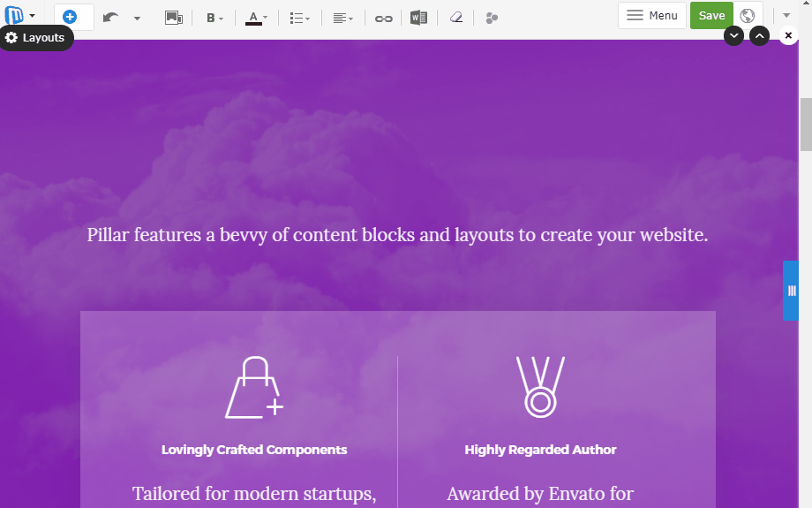Click the three-circles styles icon
The height and width of the screenshot is (508, 812).
point(492,19)
